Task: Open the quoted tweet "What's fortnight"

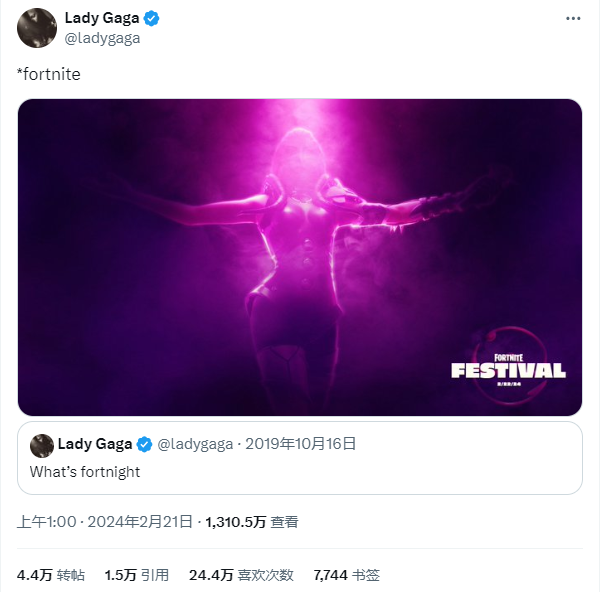Action: [x=300, y=458]
